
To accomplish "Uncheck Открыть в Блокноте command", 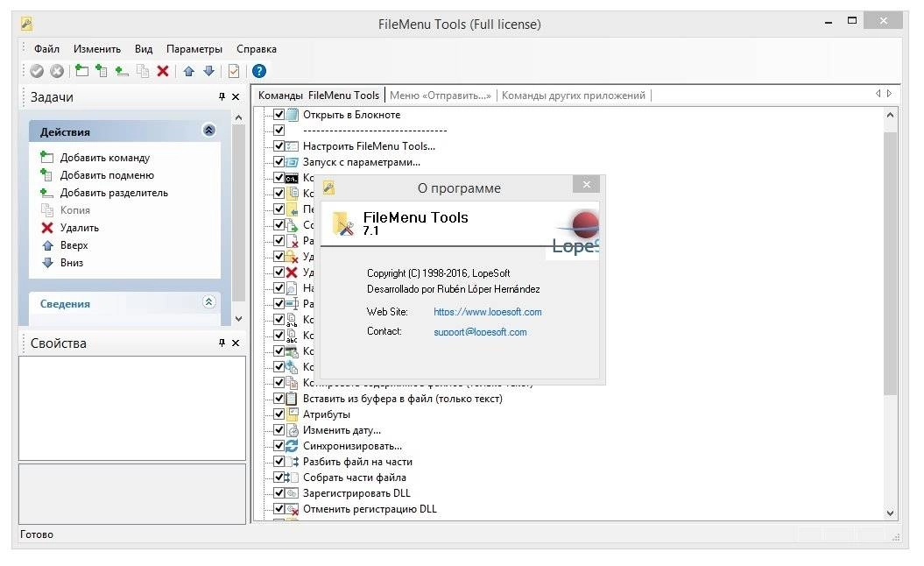I will coord(279,115).
